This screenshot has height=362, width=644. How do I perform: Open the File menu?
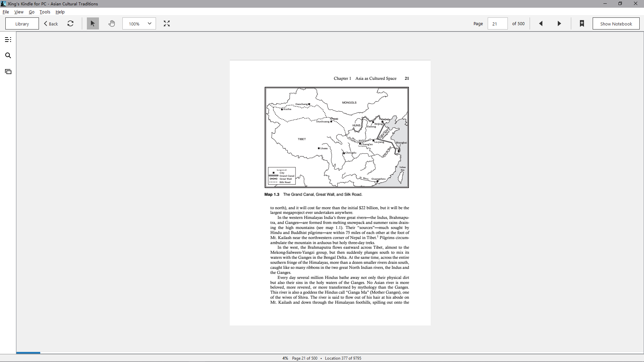pos(6,12)
